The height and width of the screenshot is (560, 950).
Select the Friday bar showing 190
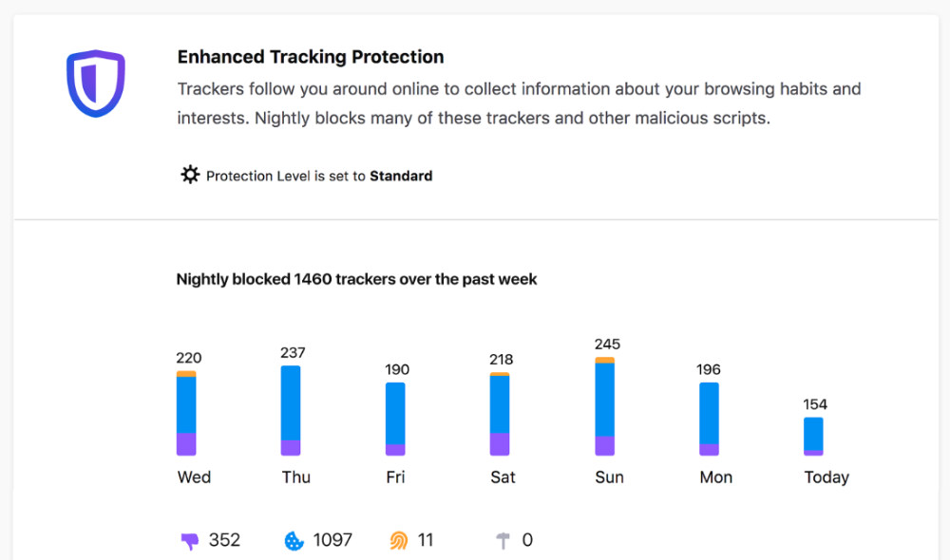click(x=395, y=419)
